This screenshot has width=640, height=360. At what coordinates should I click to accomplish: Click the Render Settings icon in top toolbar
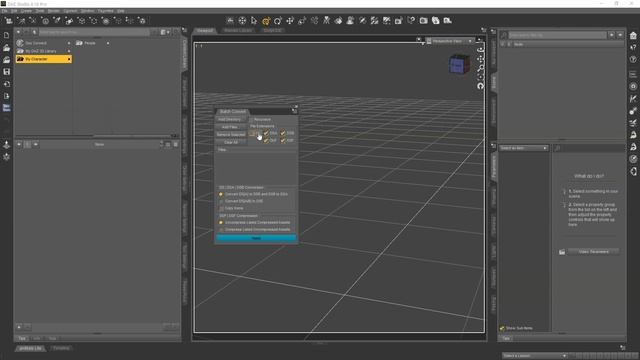pyautogui.click(x=447, y=20)
